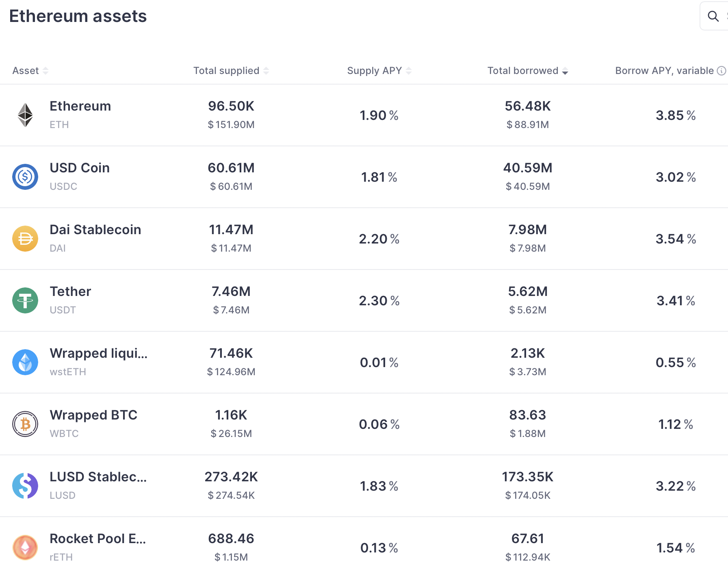
Task: Click the USD Coin token icon
Action: pyautogui.click(x=25, y=177)
